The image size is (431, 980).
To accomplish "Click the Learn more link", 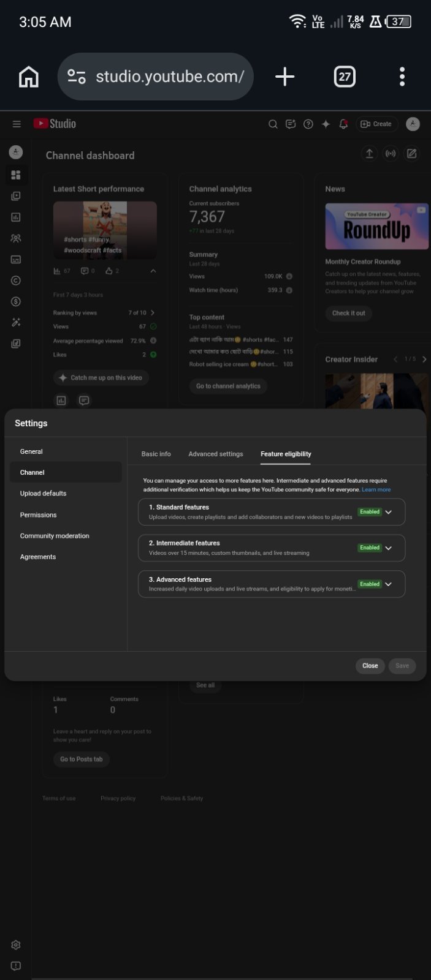I will pos(376,489).
